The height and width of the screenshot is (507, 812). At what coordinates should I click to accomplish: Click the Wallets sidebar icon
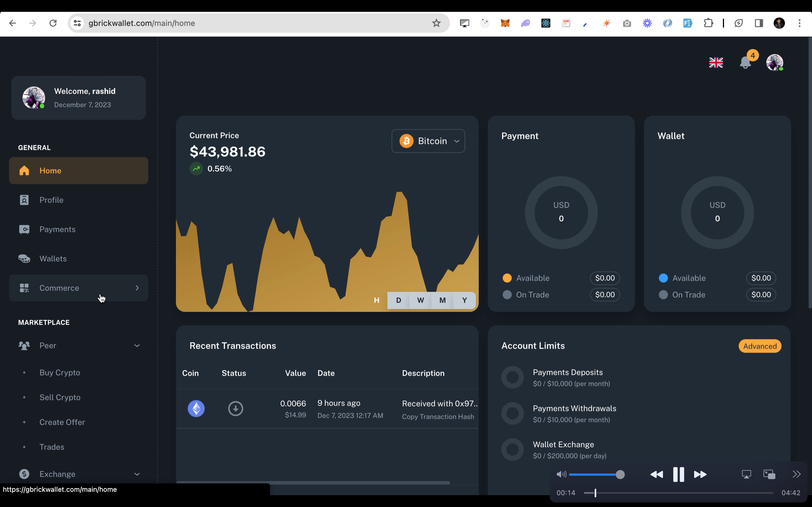tap(24, 258)
